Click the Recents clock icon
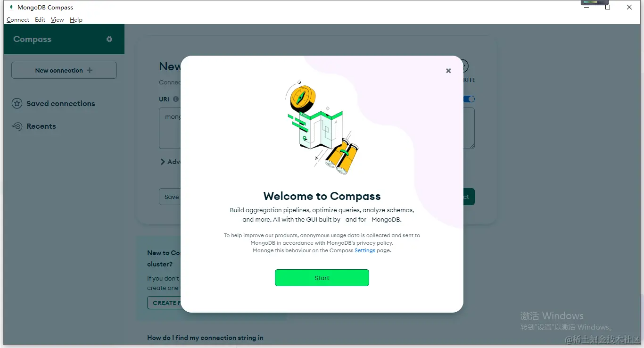The image size is (644, 348). click(17, 126)
